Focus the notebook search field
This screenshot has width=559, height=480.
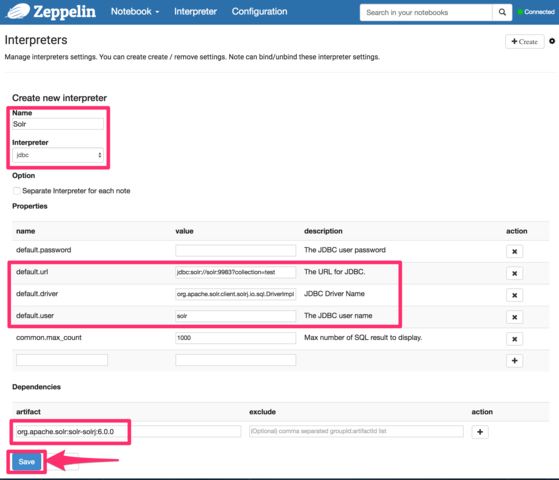pos(426,12)
